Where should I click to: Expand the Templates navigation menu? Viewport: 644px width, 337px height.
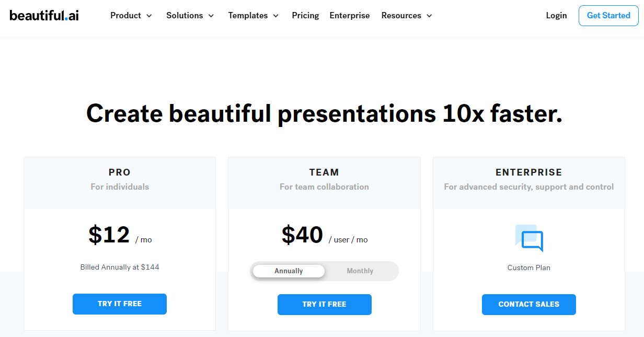[x=253, y=16]
